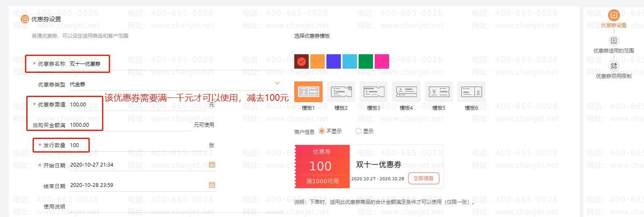This screenshot has width=644, height=217.
Task: Go to 优惠券设置 step icon in sidebar
Action: [x=614, y=15]
